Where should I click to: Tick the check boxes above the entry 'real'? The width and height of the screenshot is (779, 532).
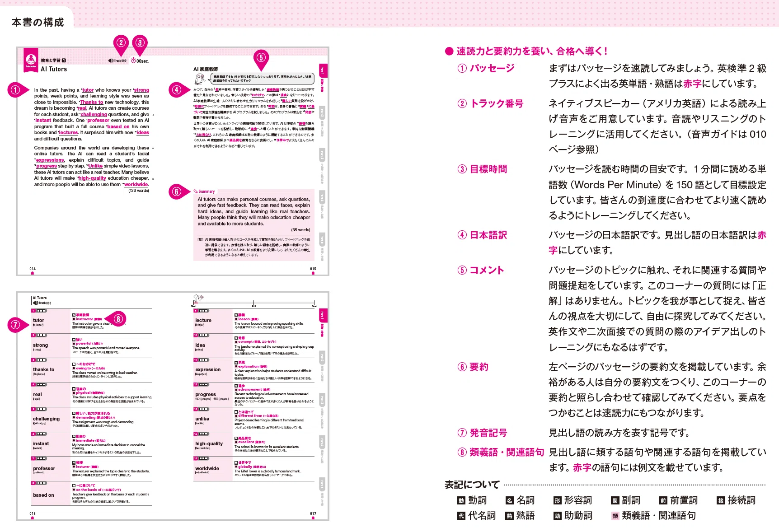41,385
